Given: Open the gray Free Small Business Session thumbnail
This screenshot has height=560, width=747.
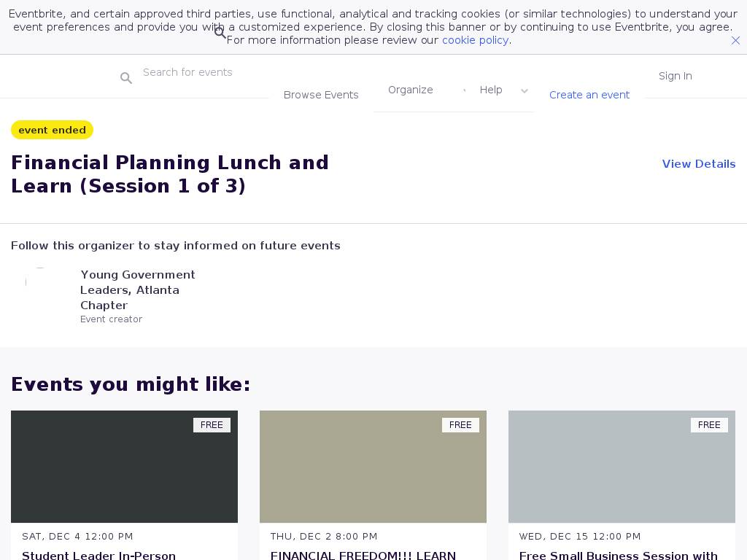Looking at the screenshot, I should (x=622, y=467).
